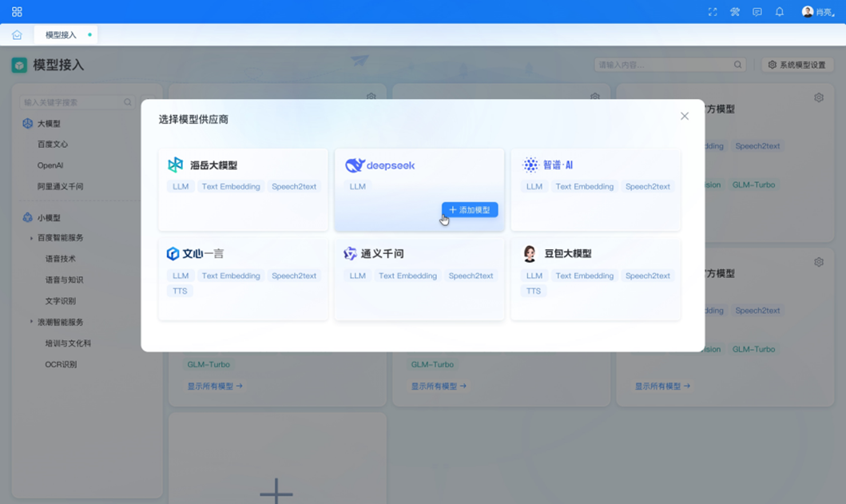
Task: Close the 选择模型供应商 dialog
Action: tap(684, 116)
